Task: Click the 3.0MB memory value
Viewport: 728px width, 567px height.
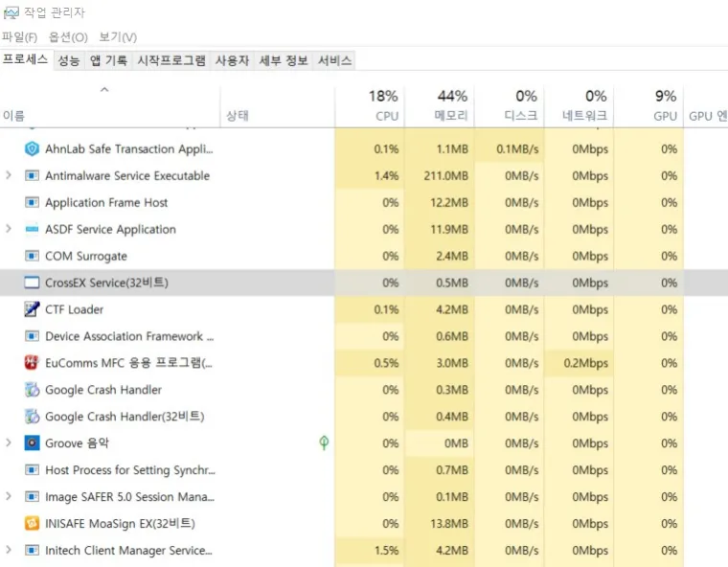Action: tap(452, 363)
